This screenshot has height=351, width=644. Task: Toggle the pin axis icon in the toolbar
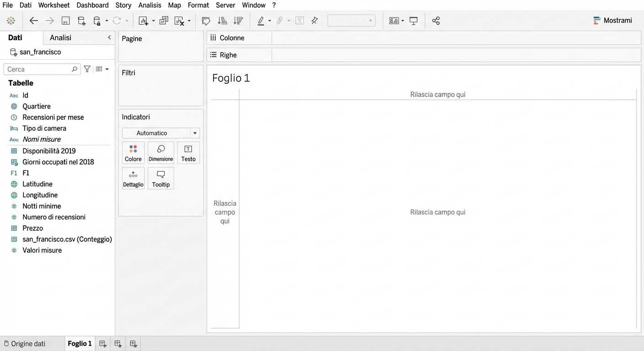315,21
